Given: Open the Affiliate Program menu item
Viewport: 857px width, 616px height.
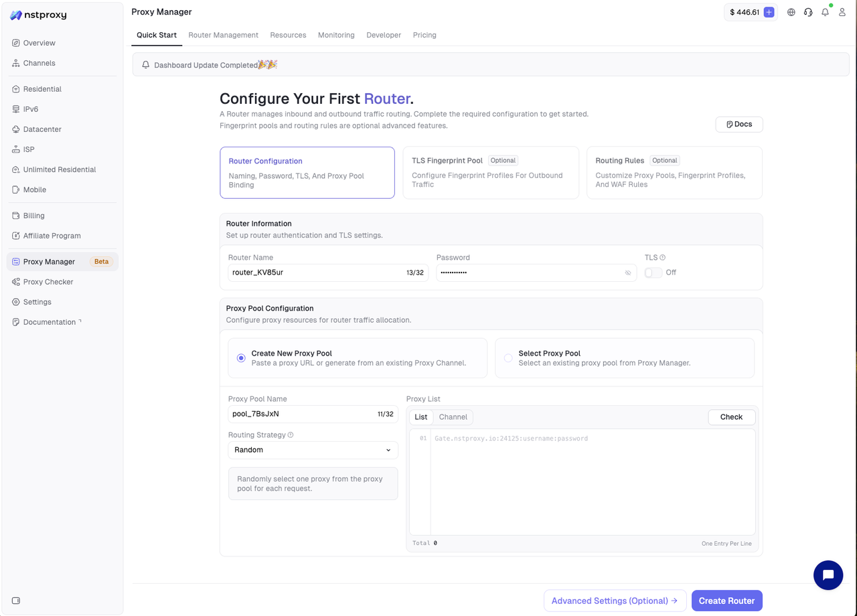Looking at the screenshot, I should tap(62, 236).
